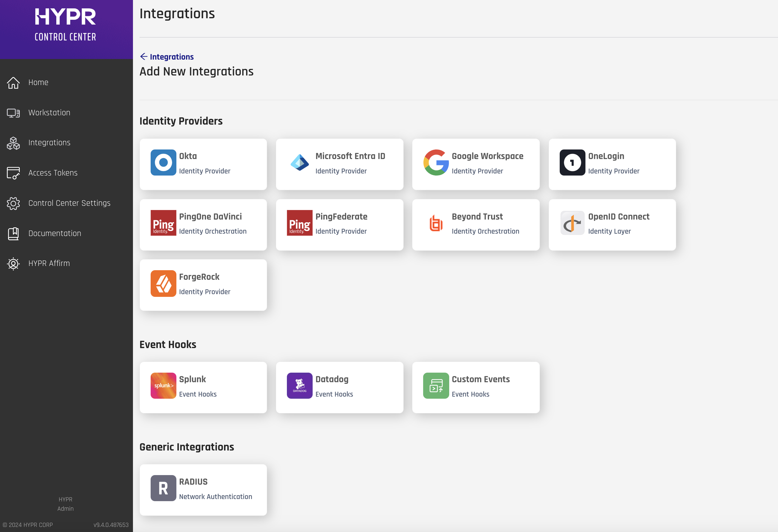
Task: Click the ForgeRock logo icon
Action: click(x=164, y=283)
